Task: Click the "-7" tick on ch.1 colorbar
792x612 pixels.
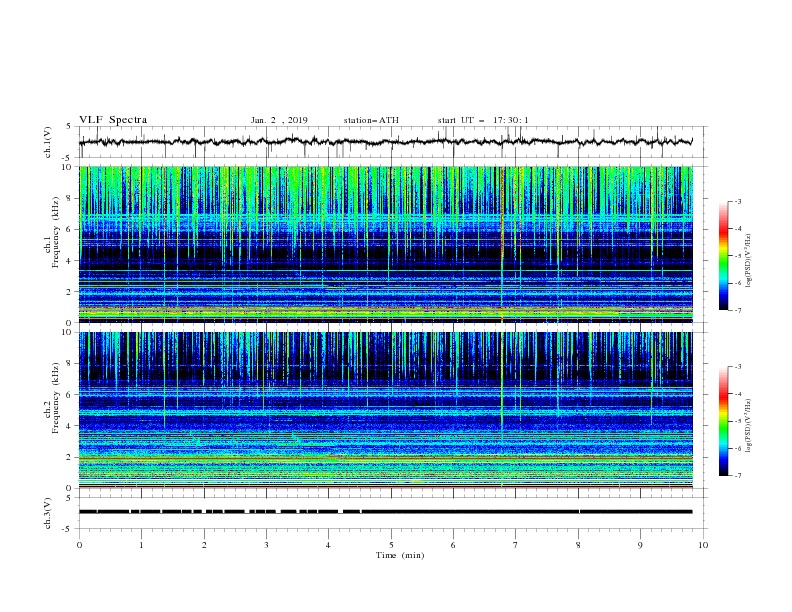Action: click(x=738, y=310)
